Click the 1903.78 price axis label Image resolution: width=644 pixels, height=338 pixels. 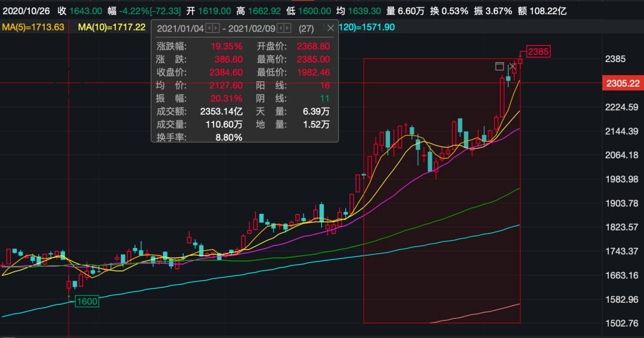[621, 204]
